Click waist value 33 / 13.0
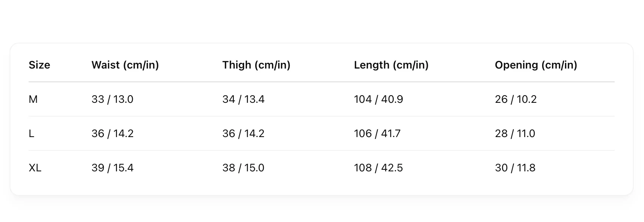644x222 pixels. pyautogui.click(x=113, y=99)
